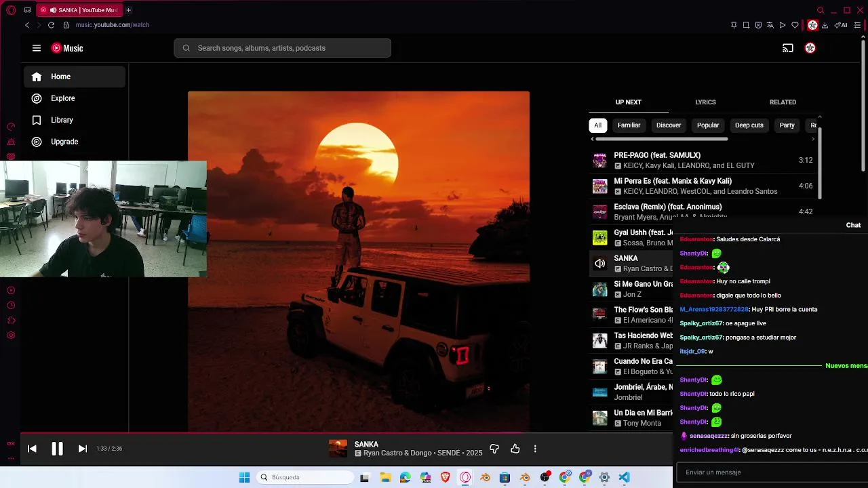Click the player play-arrow toolbar icon

click(783, 25)
